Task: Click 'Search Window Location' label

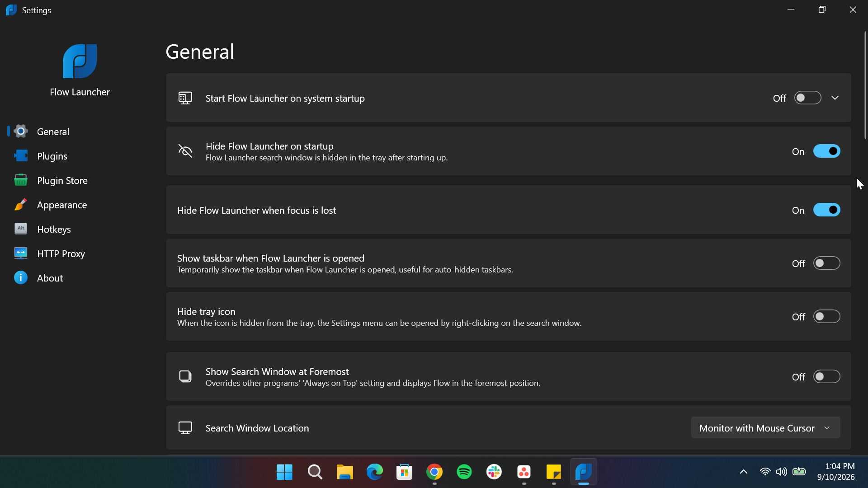Action: coord(257,428)
